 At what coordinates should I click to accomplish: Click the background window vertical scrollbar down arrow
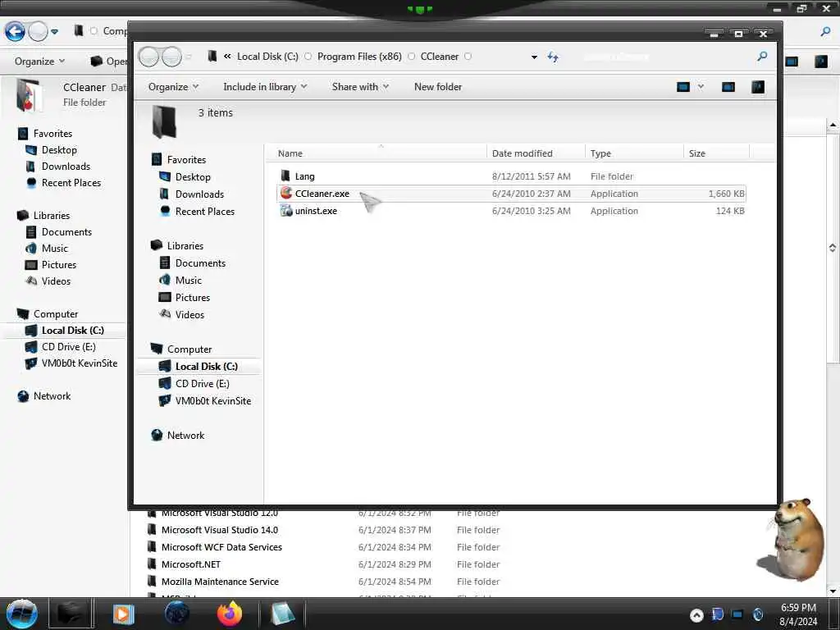pos(833,591)
